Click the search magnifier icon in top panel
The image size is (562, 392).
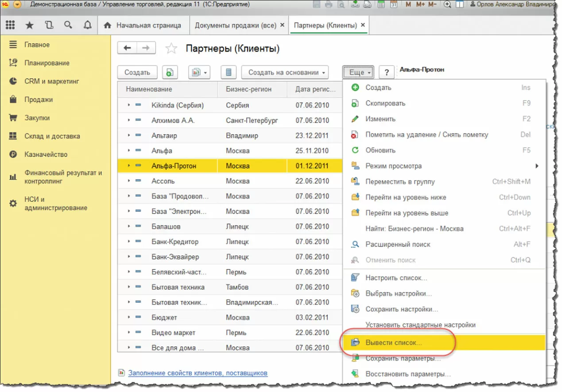(x=68, y=25)
